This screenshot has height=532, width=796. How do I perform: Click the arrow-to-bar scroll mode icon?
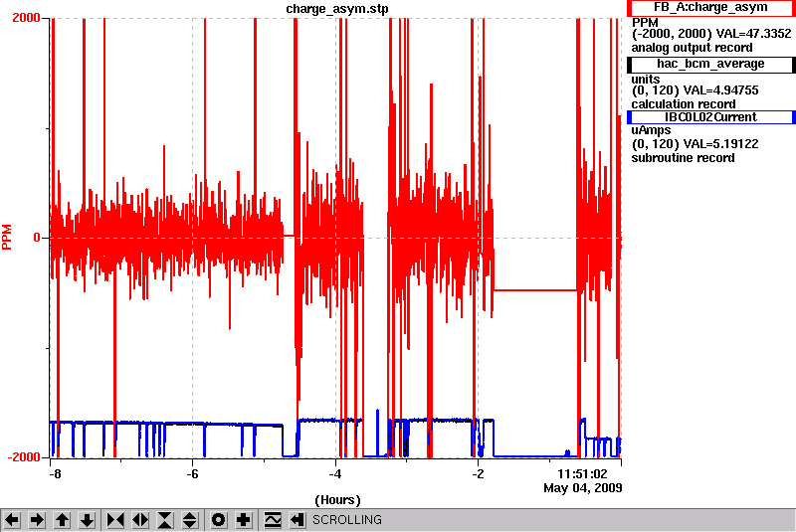pyautogui.click(x=298, y=520)
